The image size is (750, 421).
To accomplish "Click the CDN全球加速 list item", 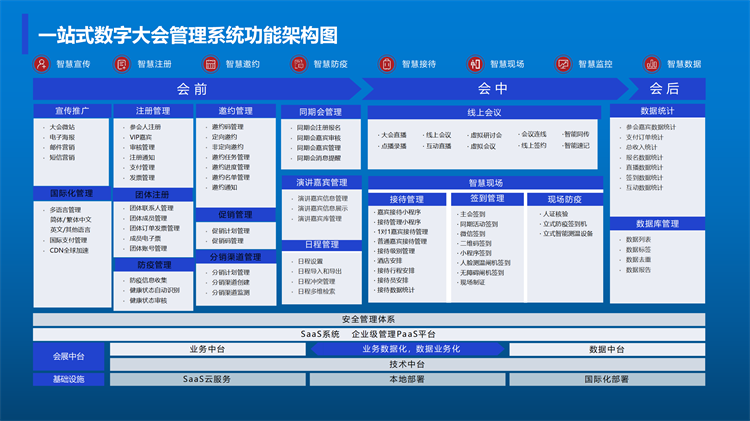I will [x=69, y=250].
